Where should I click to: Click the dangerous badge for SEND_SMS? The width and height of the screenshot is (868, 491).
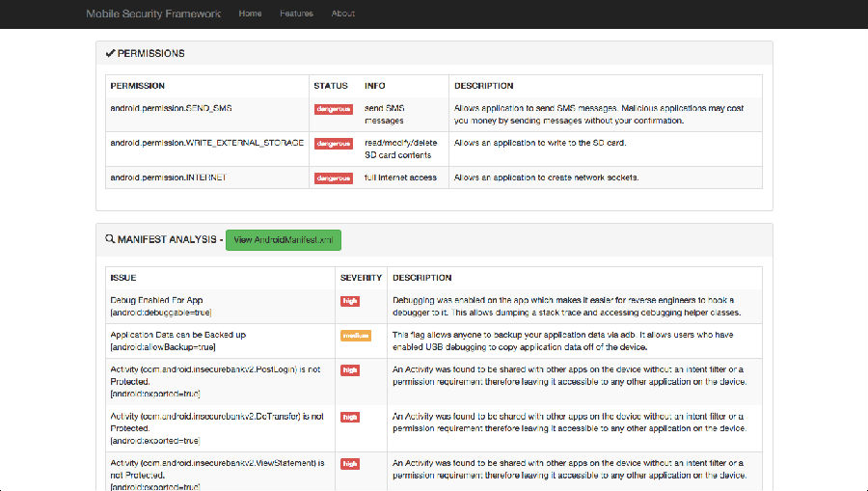(334, 109)
